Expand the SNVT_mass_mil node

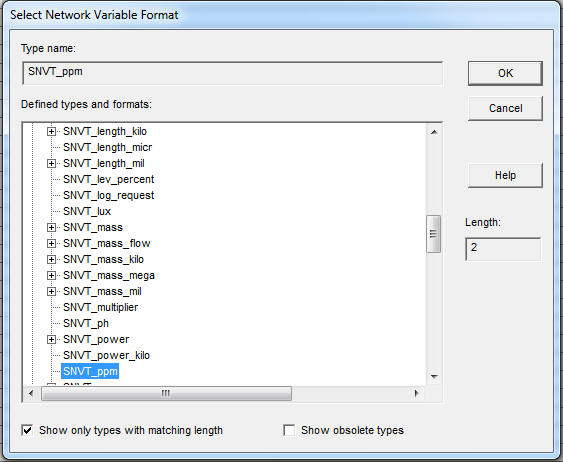(51, 291)
